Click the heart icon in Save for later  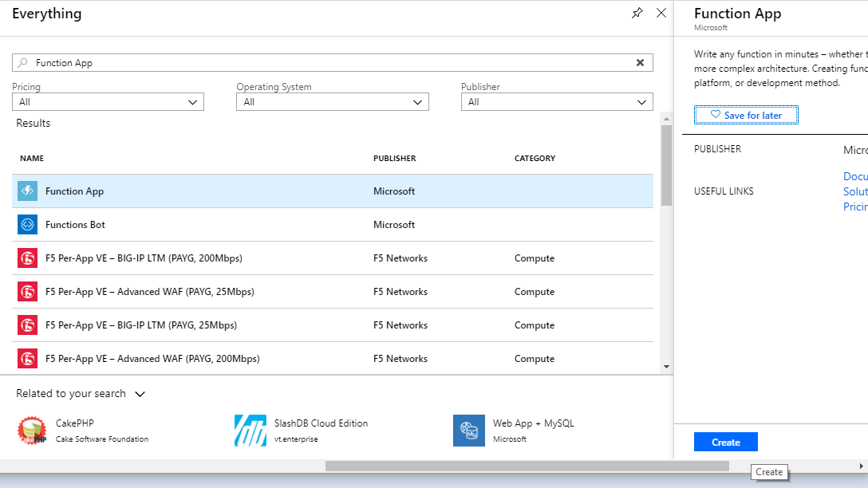pos(715,115)
